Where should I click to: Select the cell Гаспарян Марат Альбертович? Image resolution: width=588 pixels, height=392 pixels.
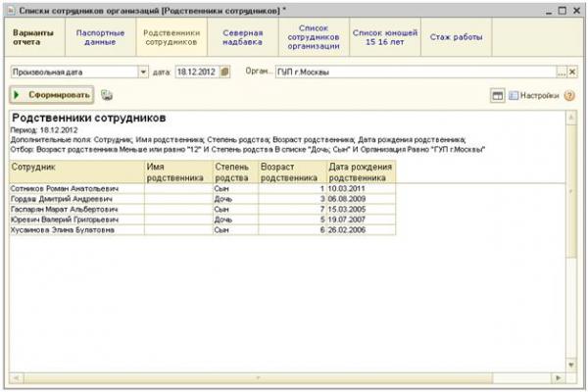tap(76, 210)
